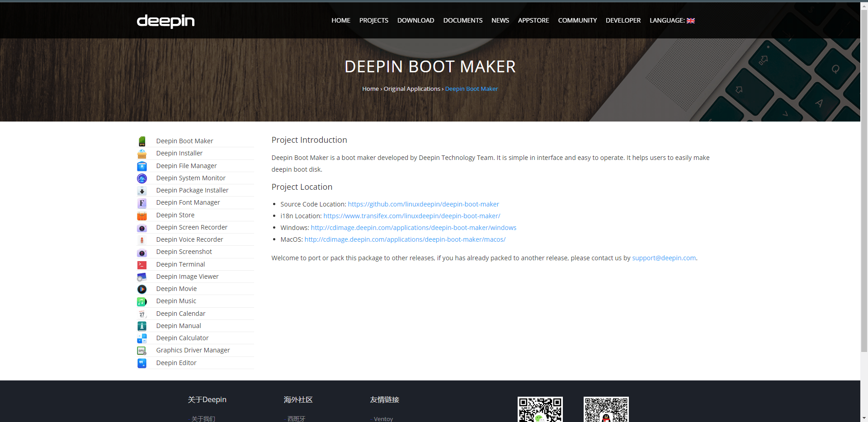Click the Home breadcrumb link

pyautogui.click(x=370, y=89)
